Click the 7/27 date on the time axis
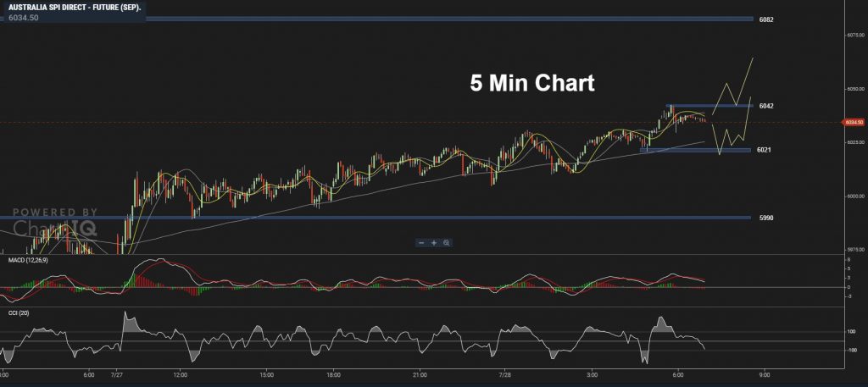 pos(116,373)
